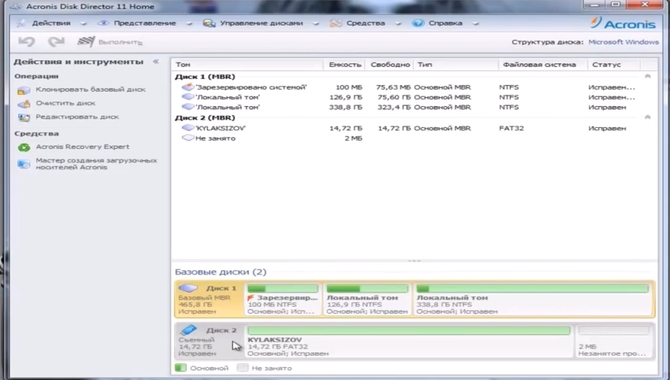Viewport: 670px width, 380px height.
Task: Select the 2 МБ unallocated space block
Action: pyautogui.click(x=614, y=341)
